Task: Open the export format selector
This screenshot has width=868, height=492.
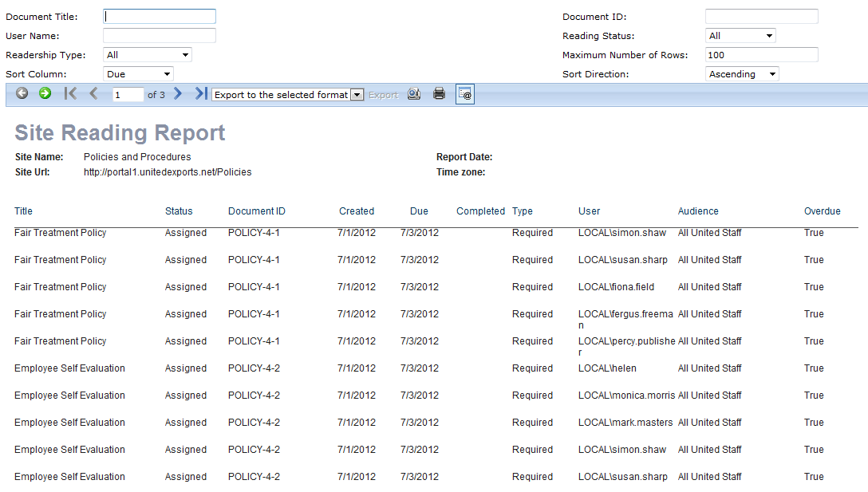Action: click(x=288, y=95)
